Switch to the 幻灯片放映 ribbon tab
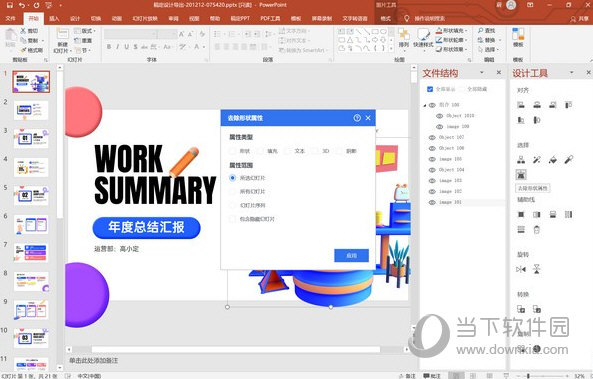Image resolution: width=593 pixels, height=379 pixels. pyautogui.click(x=145, y=18)
